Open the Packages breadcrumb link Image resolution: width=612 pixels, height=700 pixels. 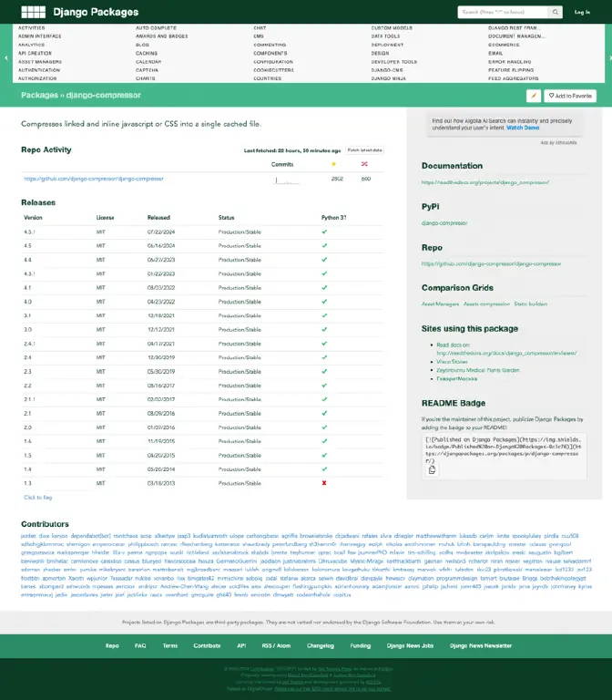point(39,95)
